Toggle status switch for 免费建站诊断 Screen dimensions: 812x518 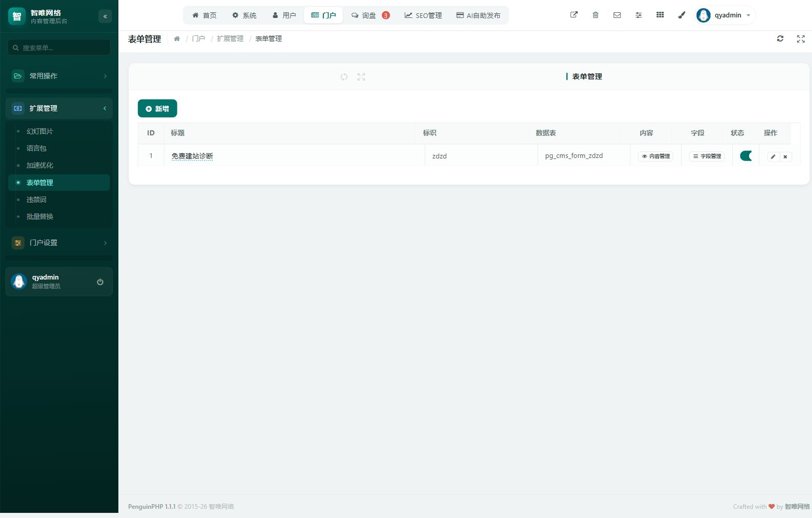point(746,156)
